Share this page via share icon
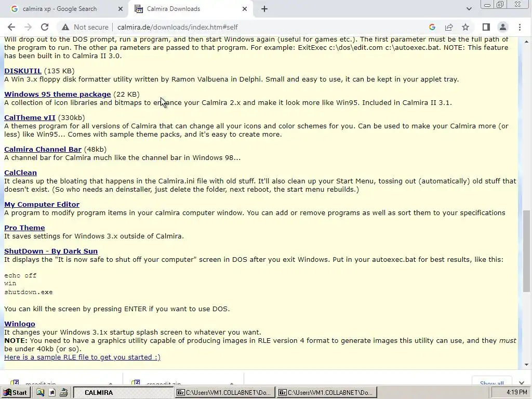Image resolution: width=532 pixels, height=399 pixels. pos(449,27)
